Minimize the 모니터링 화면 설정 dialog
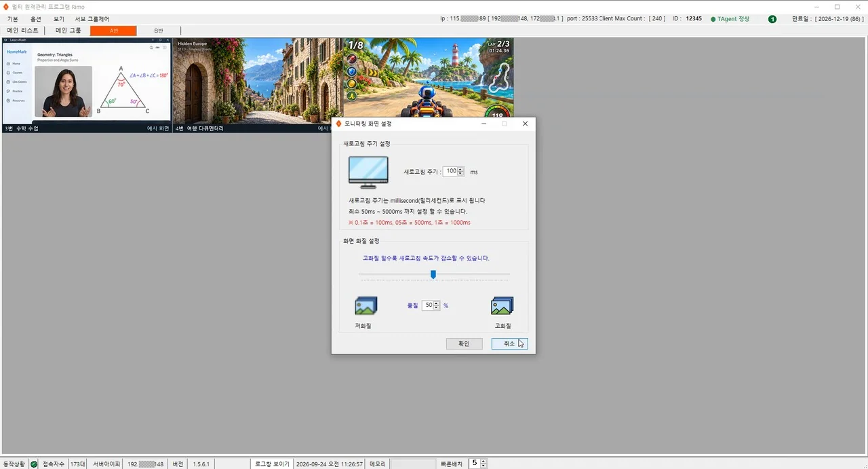The image size is (868, 469). [484, 124]
